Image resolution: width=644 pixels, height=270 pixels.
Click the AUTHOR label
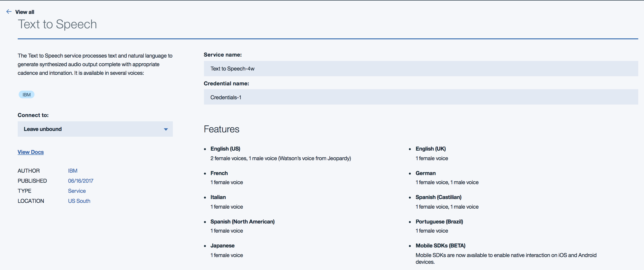(x=28, y=170)
